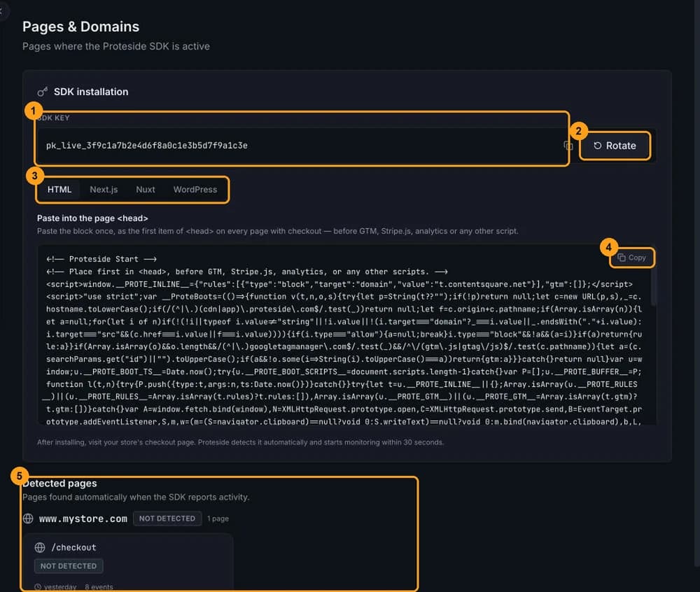This screenshot has height=592, width=700.
Task: Click the '1 page' count label
Action: tap(218, 519)
